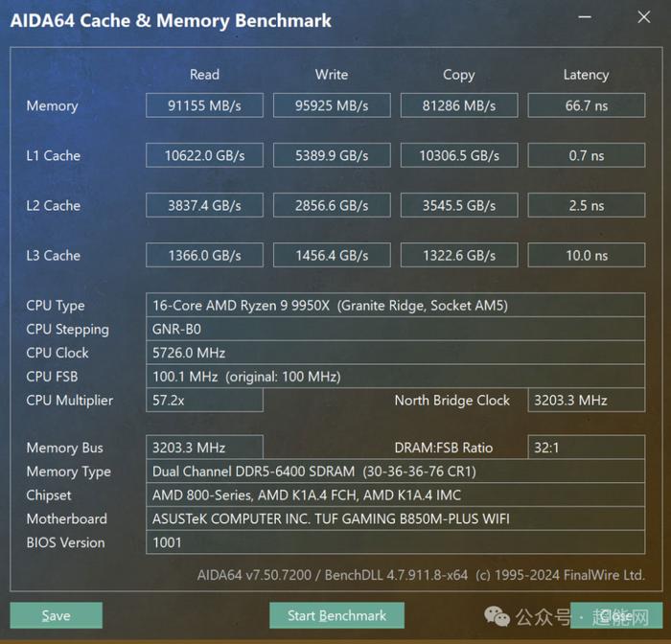
Task: Minimize the AIDA64 benchmark window
Action: click(585, 17)
